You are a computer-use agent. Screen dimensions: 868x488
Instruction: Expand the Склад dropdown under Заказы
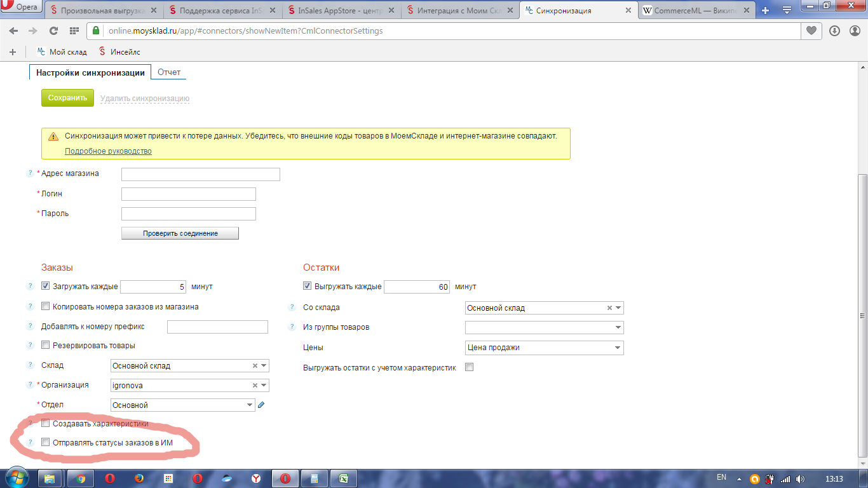point(264,366)
